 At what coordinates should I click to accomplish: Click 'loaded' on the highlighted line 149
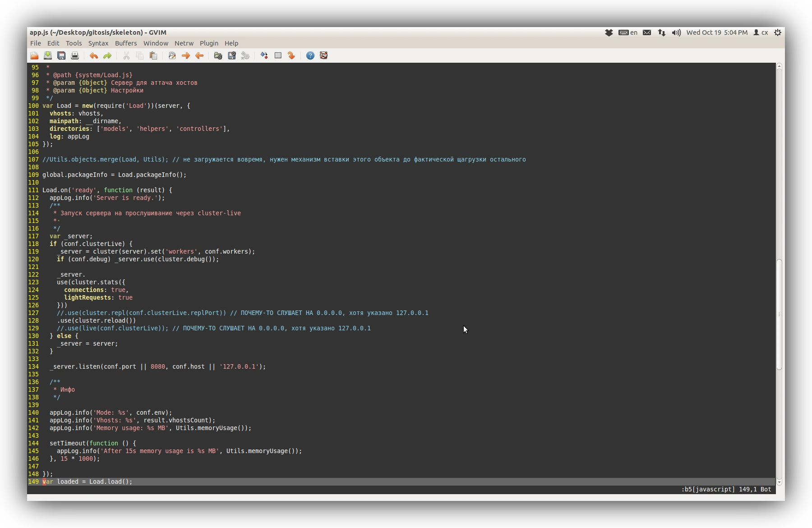[68, 482]
